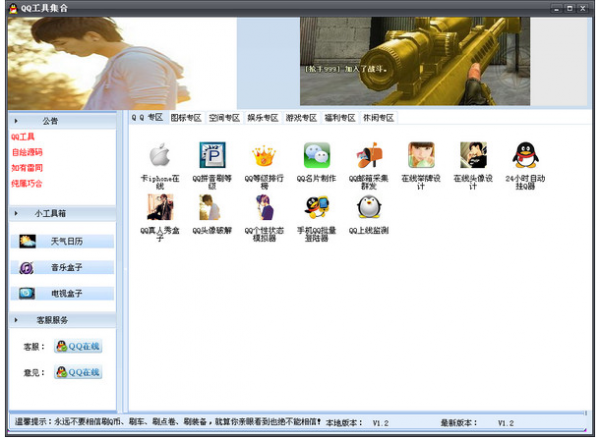Launch the QQ头像破解 icon
This screenshot has width=600, height=439.
(210, 207)
